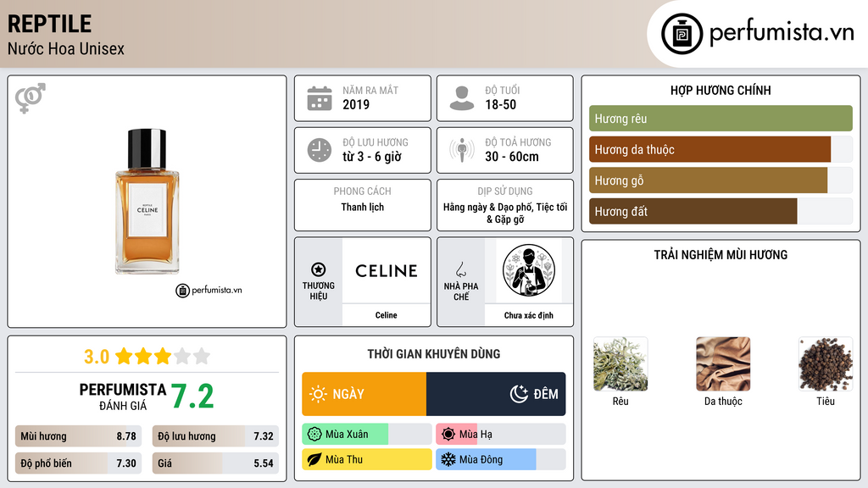Click the từ 3 - 6 giờ longevity value
This screenshot has height=488, width=868.
pos(371,157)
